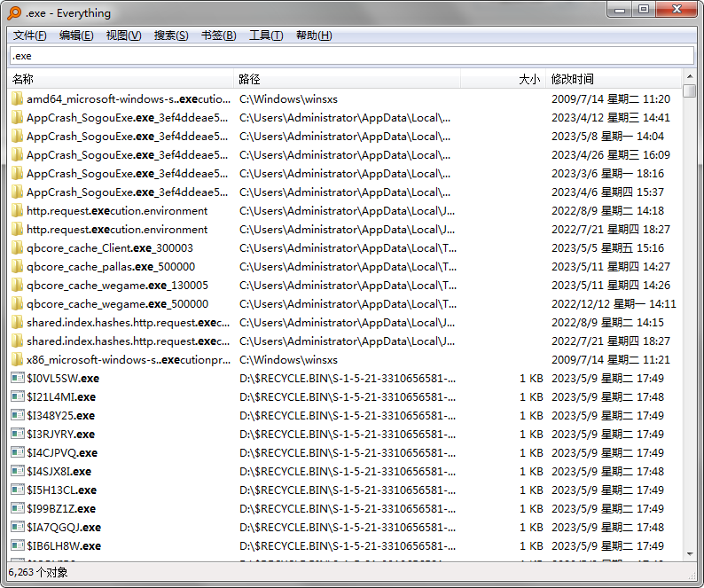The height and width of the screenshot is (588, 704).
Task: Click exe file icon for $I348Y25.exe
Action: tap(17, 416)
